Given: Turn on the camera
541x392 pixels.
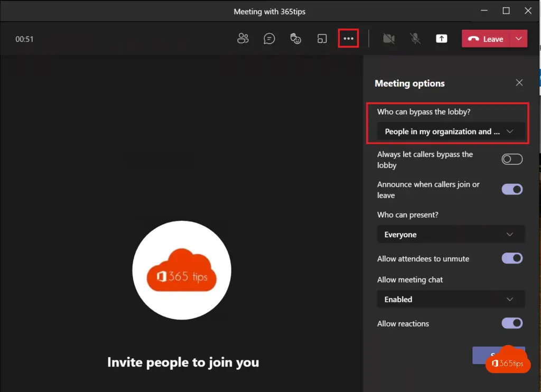Looking at the screenshot, I should (388, 39).
